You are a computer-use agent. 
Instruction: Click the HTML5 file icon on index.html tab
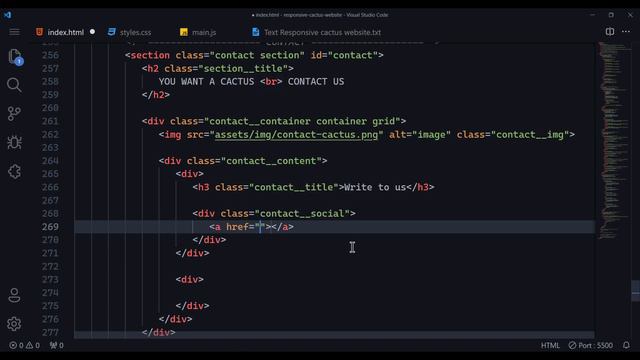coord(39,32)
